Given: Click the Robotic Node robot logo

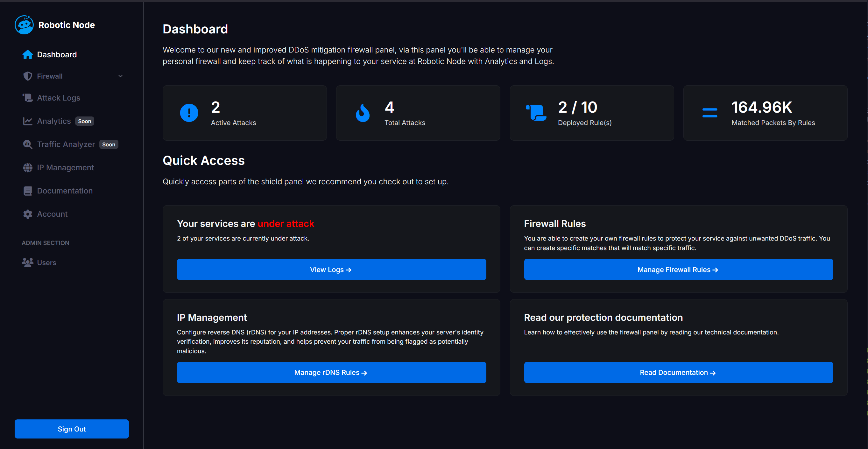Looking at the screenshot, I should point(24,25).
